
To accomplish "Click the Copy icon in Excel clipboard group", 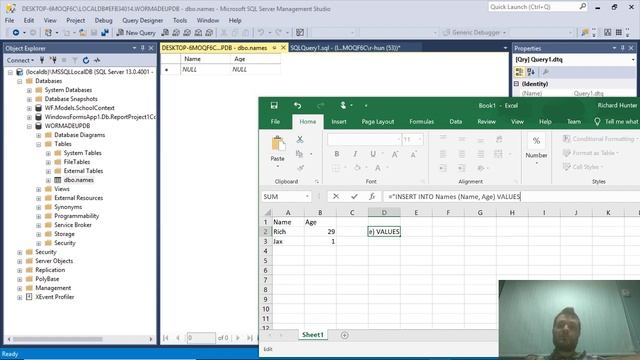I will (x=300, y=154).
